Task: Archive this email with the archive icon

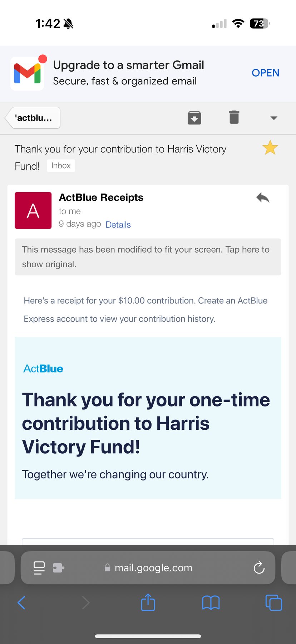Action: coord(194,118)
